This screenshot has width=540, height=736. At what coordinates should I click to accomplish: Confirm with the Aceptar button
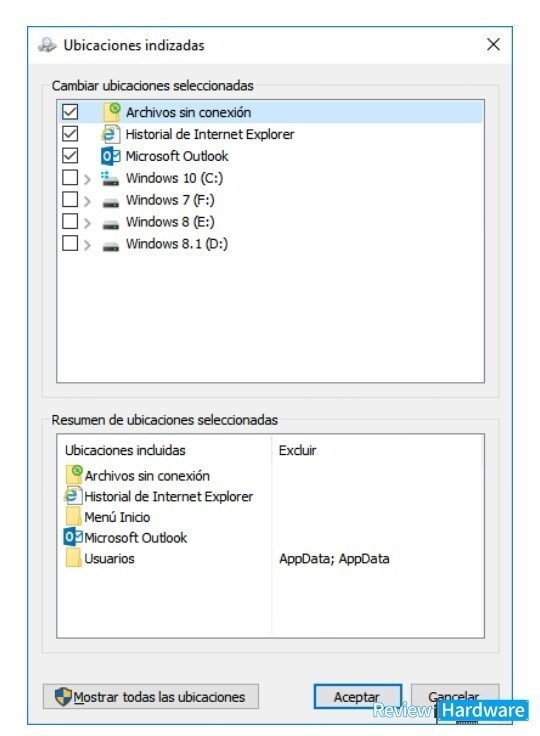click(357, 697)
